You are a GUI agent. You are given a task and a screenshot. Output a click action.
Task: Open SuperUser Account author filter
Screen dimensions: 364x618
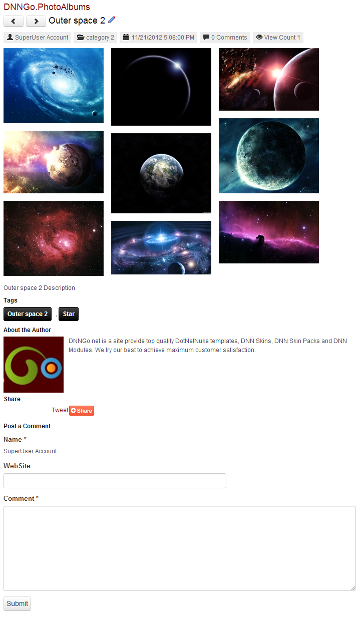[x=38, y=38]
